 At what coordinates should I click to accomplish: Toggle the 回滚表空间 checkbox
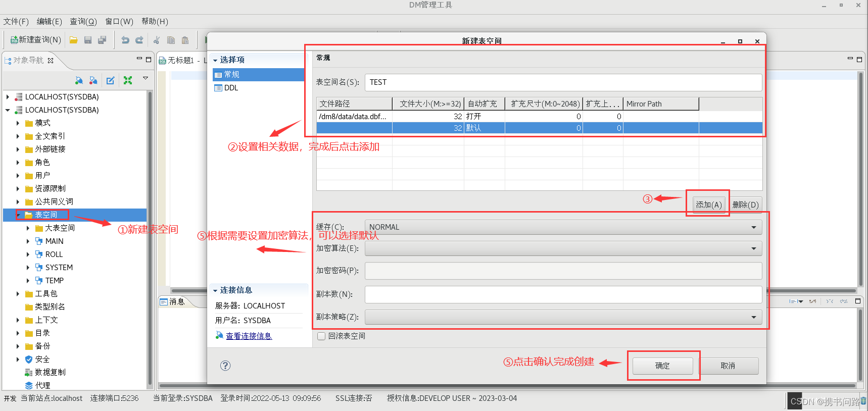[x=321, y=336]
